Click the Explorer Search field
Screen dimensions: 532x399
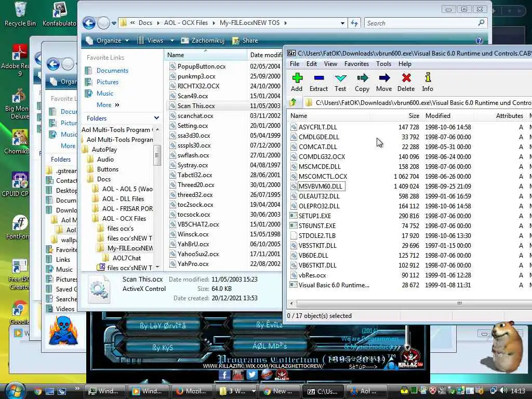tap(426, 23)
